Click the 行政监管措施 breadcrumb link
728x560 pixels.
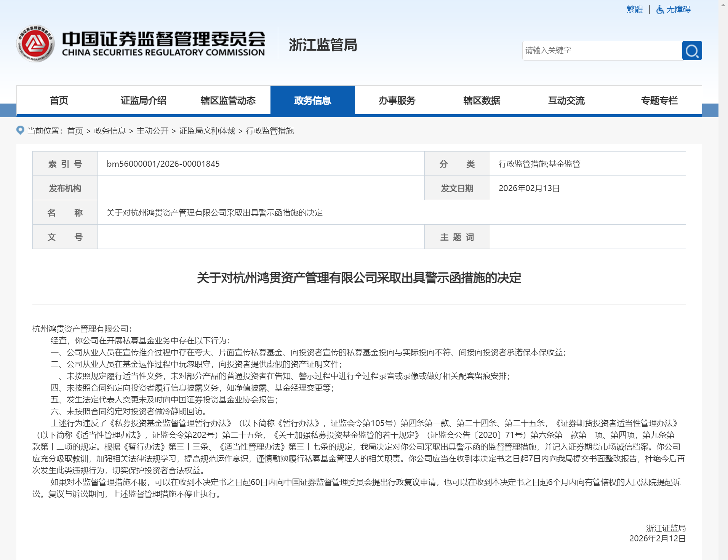click(x=270, y=131)
